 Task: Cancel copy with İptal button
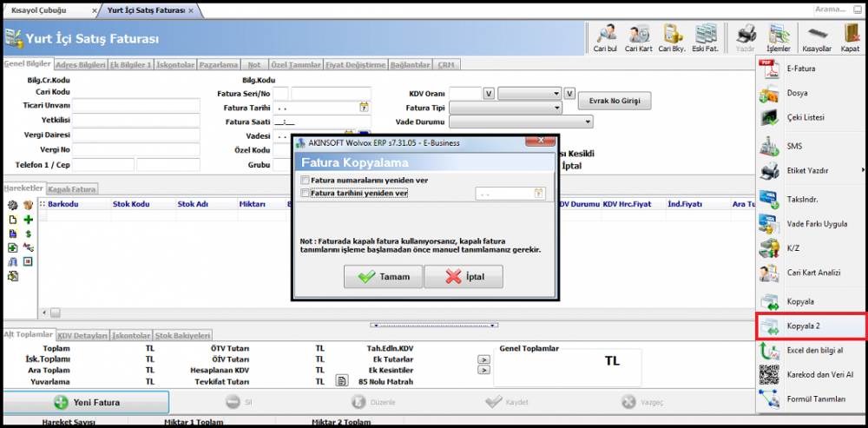464,277
